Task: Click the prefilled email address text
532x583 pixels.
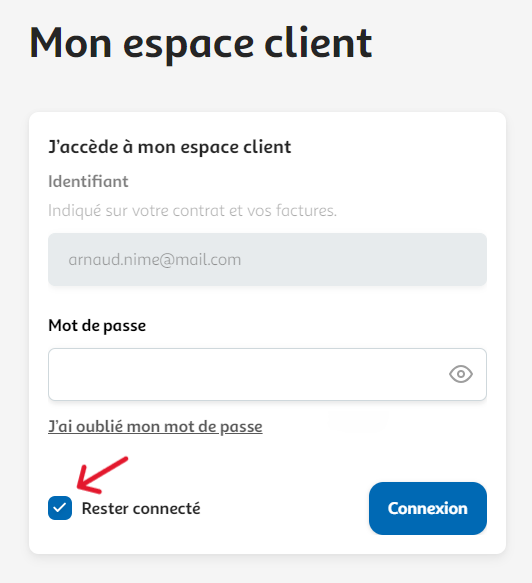Action: tap(155, 260)
